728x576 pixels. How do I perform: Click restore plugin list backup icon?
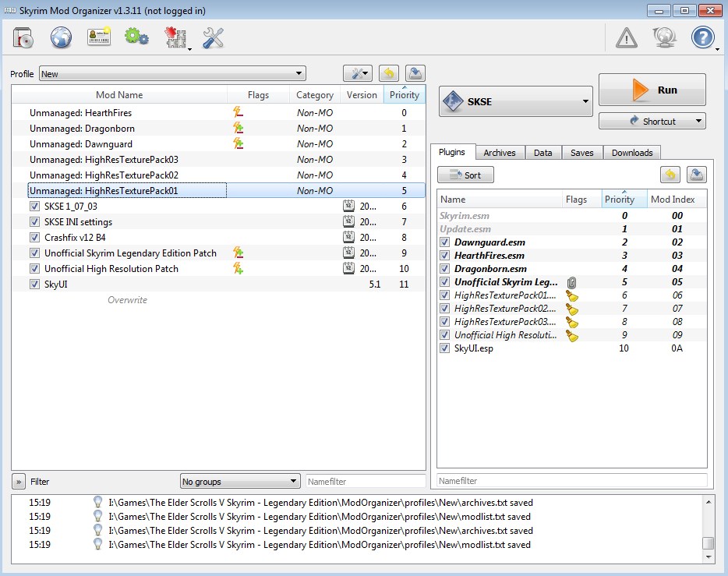670,175
